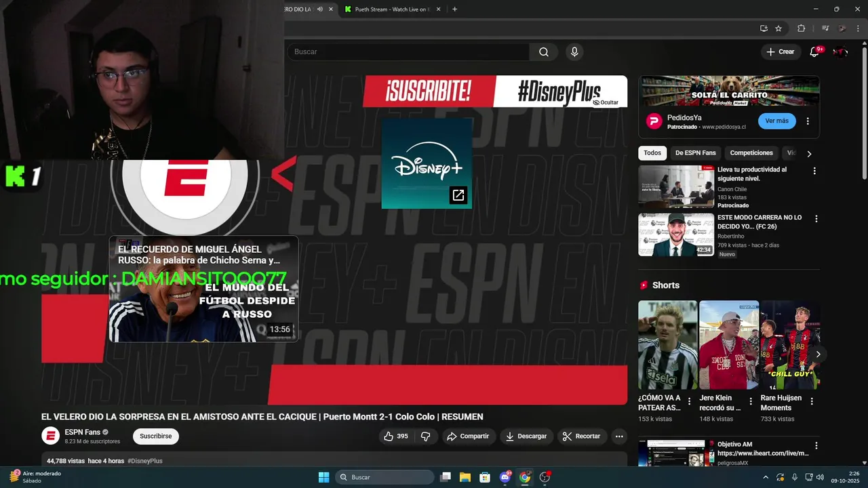Show hidden system tray icons

coord(766,477)
